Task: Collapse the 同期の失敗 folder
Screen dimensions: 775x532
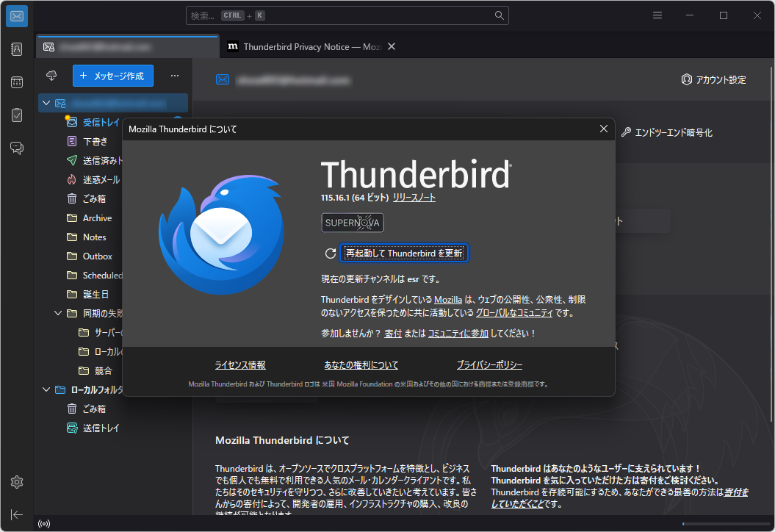Action: point(58,312)
